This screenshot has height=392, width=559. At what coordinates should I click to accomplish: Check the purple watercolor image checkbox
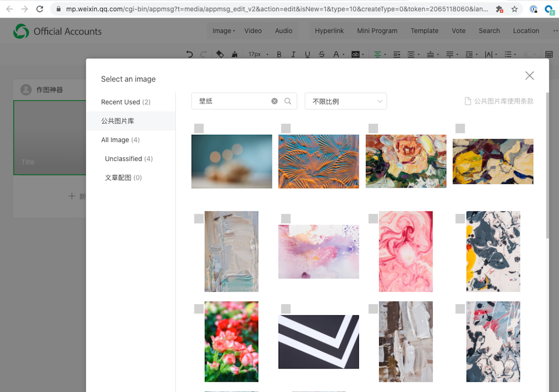click(286, 218)
